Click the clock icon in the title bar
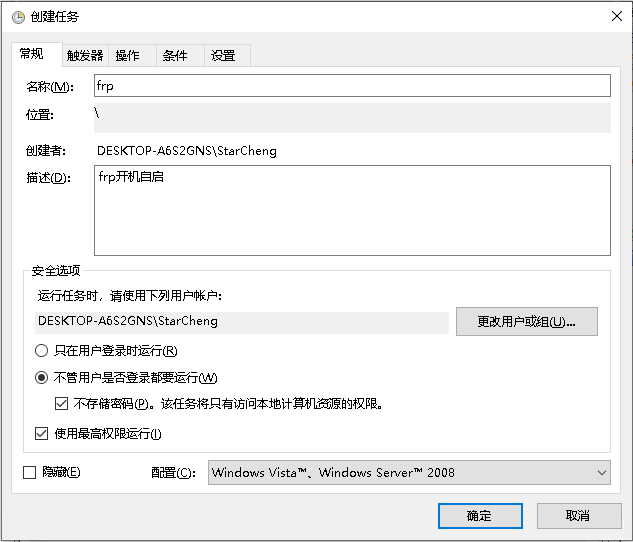Image resolution: width=633 pixels, height=542 pixels. (x=18, y=17)
